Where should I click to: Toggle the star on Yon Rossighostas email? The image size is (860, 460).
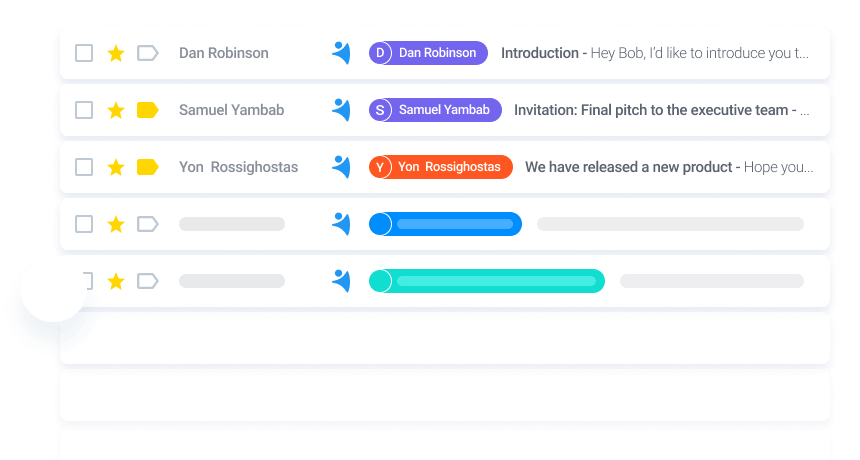(116, 167)
